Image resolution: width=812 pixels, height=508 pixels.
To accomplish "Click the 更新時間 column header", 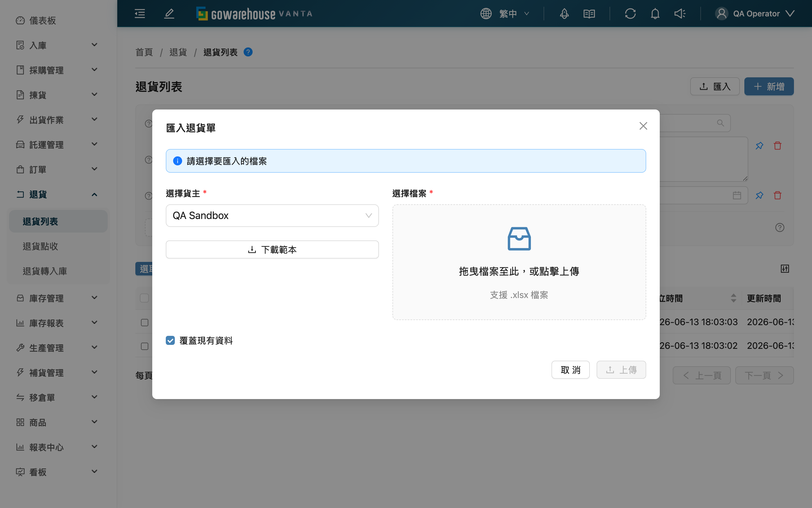I will pyautogui.click(x=764, y=298).
